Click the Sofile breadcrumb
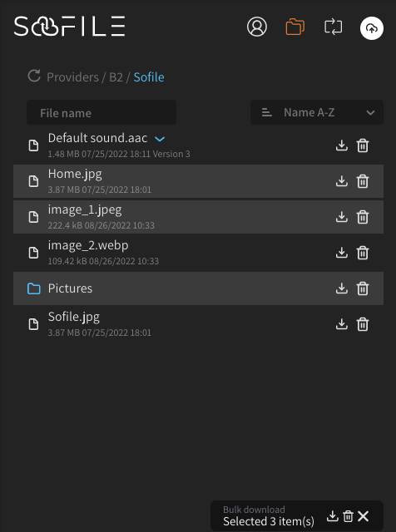 coord(149,77)
